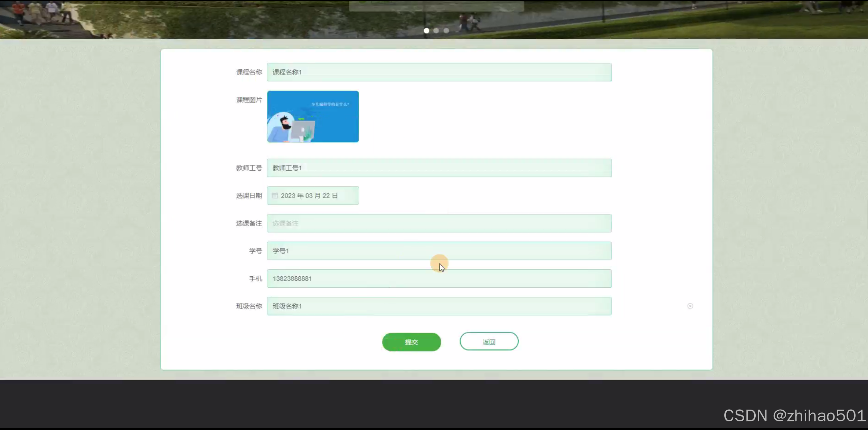Click the calendar icon in the date field

coord(275,195)
